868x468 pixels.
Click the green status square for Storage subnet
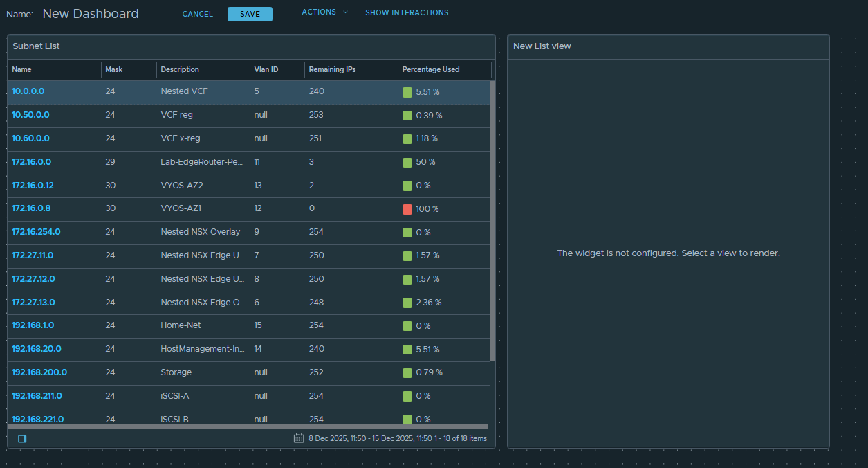pyautogui.click(x=407, y=373)
